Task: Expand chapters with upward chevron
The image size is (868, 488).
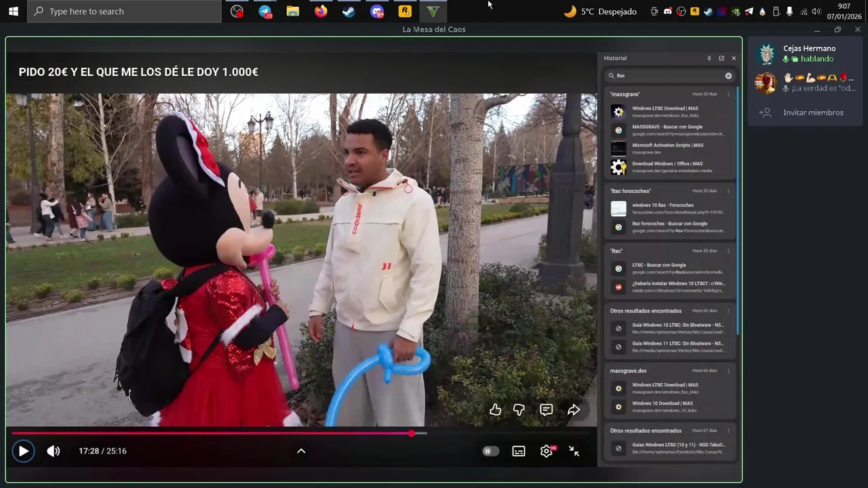Action: coord(301,451)
